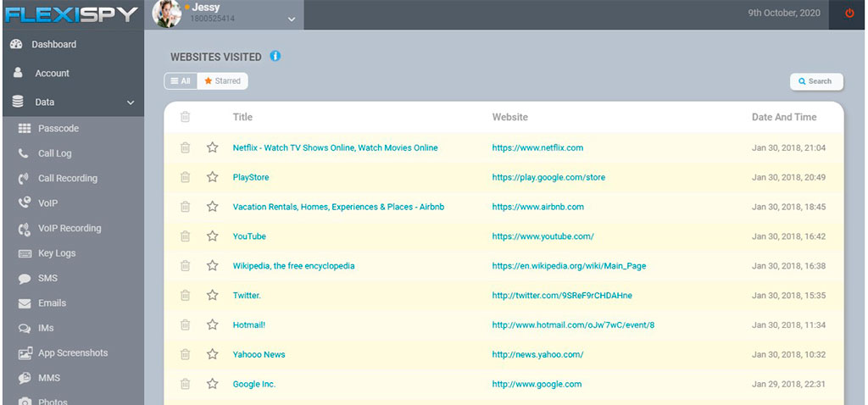The image size is (868, 405).
Task: Click the Title column header
Action: click(x=242, y=117)
